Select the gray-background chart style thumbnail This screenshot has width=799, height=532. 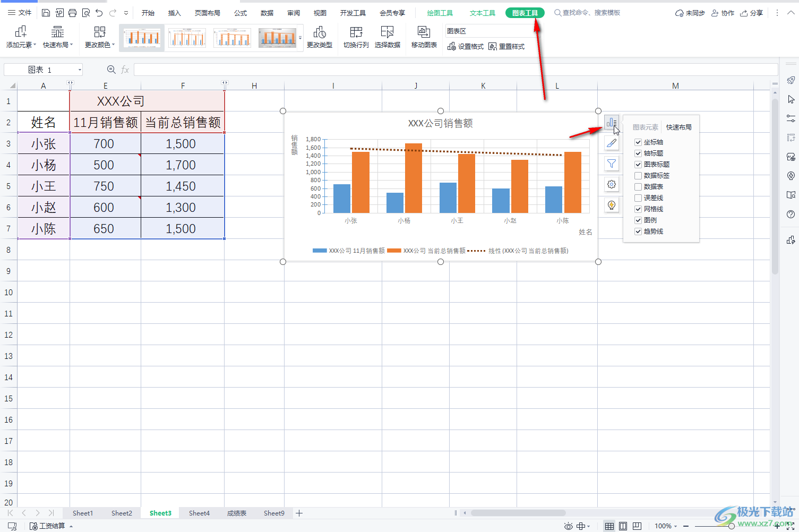[x=277, y=38]
